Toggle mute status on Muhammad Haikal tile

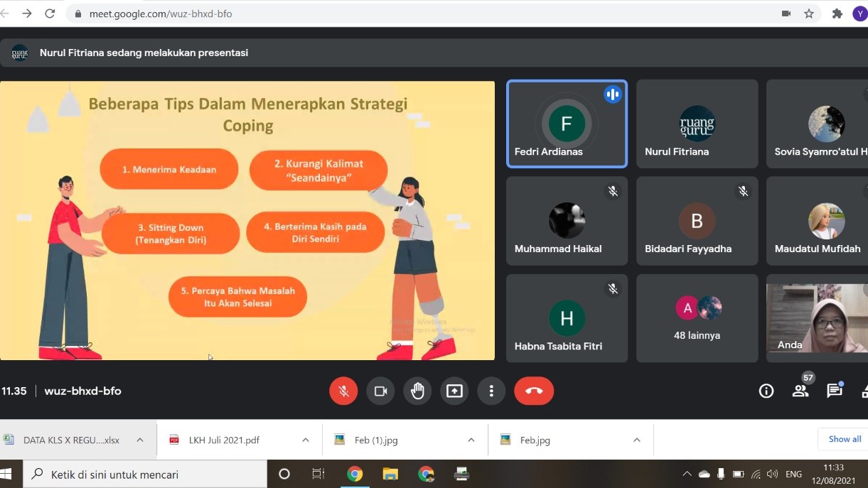tap(613, 191)
